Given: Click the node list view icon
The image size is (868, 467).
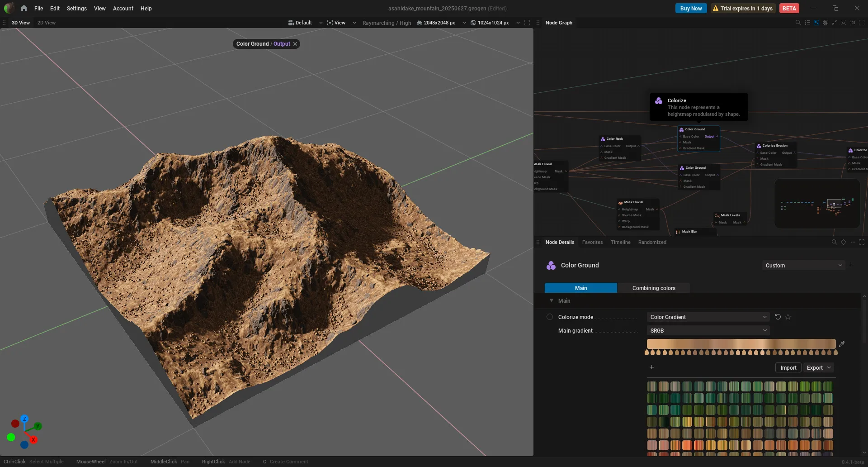Looking at the screenshot, I should [807, 23].
